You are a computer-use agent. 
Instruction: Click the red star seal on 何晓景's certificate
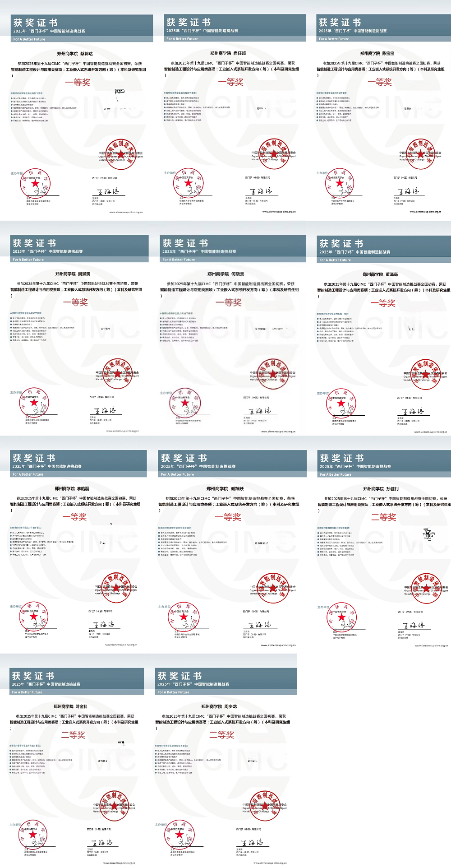[x=184, y=403]
